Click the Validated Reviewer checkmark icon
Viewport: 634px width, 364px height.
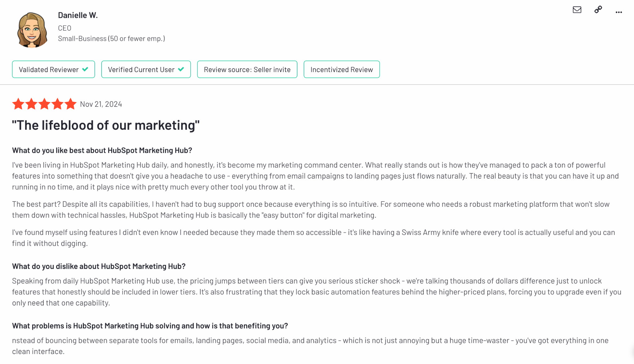pos(86,69)
